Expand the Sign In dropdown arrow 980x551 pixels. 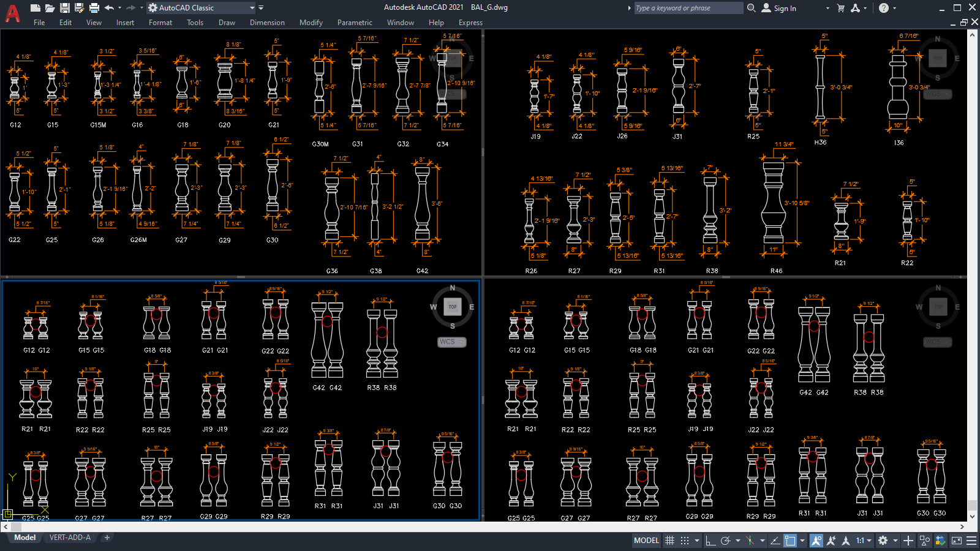pyautogui.click(x=827, y=8)
